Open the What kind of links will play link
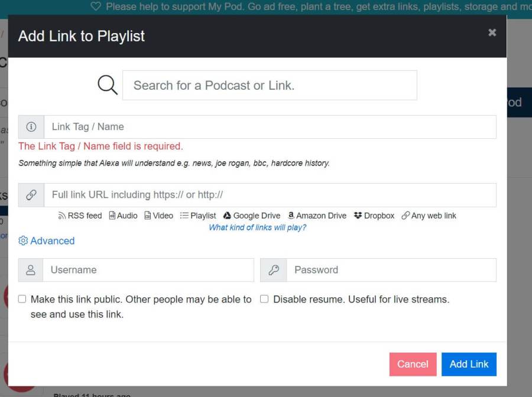 click(257, 227)
